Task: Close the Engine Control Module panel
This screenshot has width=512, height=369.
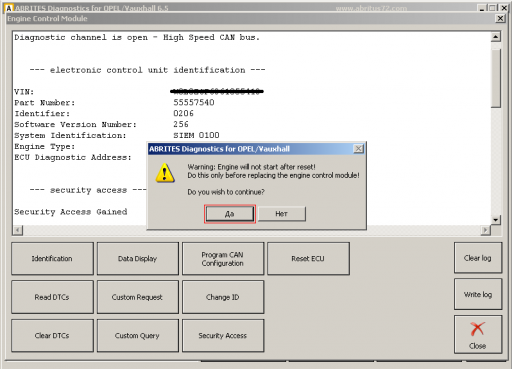Action: pyautogui.click(x=500, y=18)
